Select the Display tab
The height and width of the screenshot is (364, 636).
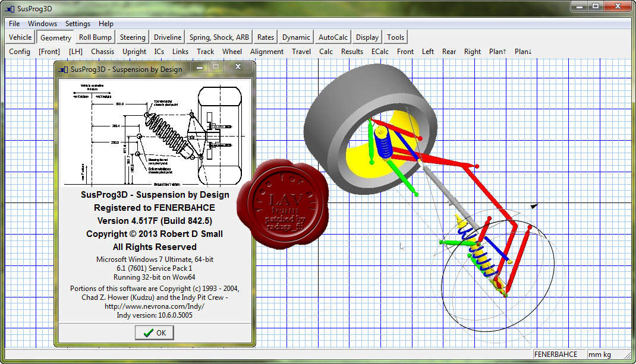pyautogui.click(x=367, y=37)
